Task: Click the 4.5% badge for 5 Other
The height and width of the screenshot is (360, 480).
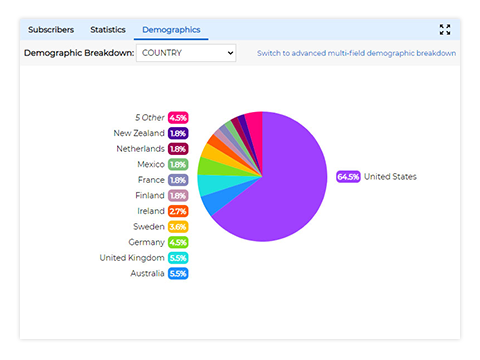Action: coord(178,118)
